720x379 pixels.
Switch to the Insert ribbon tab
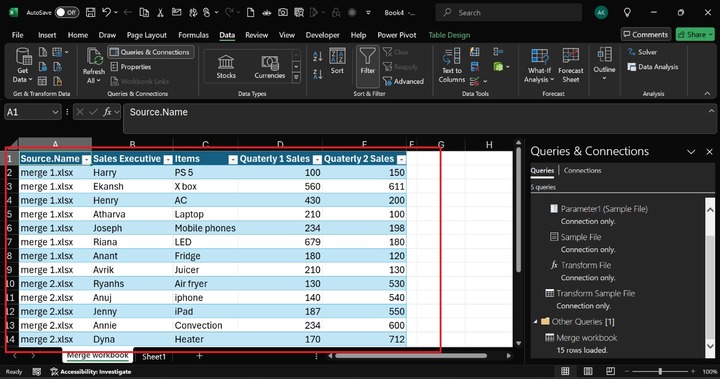coord(47,35)
